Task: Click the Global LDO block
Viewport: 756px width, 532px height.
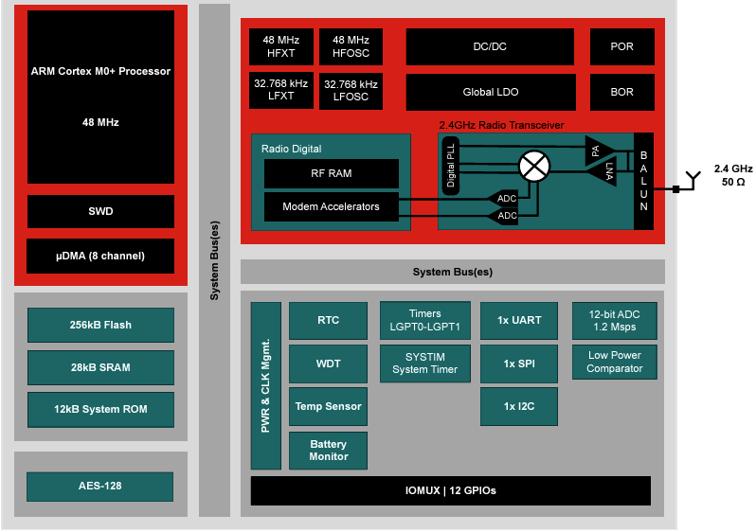Action: tap(490, 92)
